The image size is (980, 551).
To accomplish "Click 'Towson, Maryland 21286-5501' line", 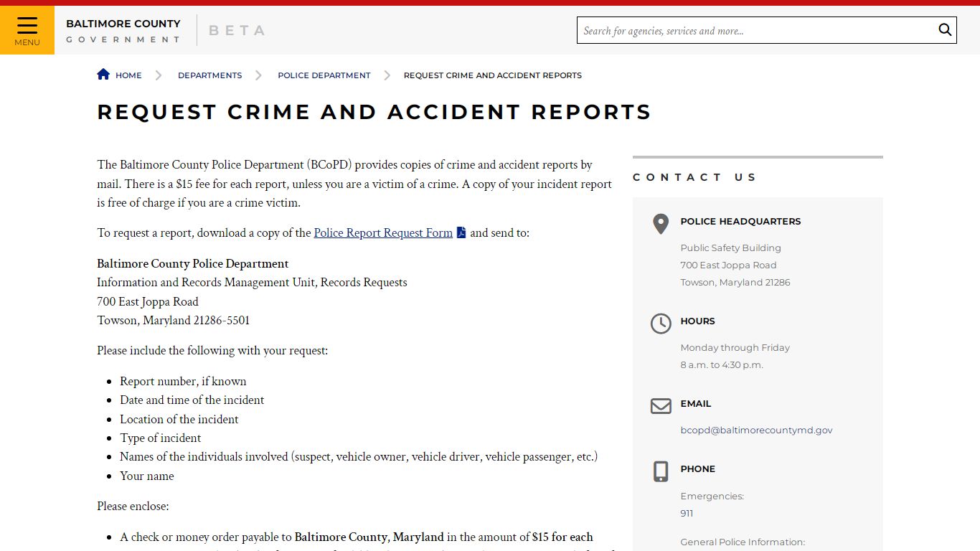I will (174, 320).
